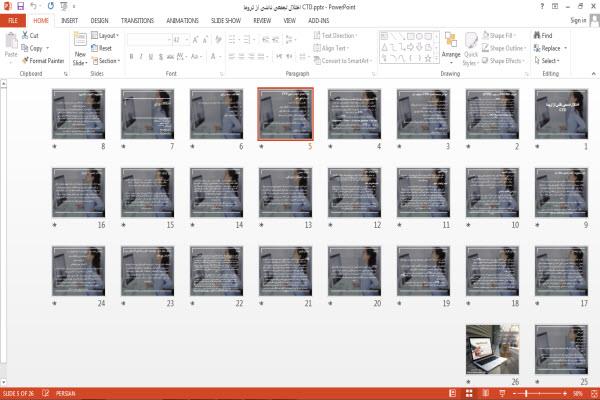Screen dimensions: 600x400
Task: Switch to the ANIMATIONS tab
Action: click(182, 21)
